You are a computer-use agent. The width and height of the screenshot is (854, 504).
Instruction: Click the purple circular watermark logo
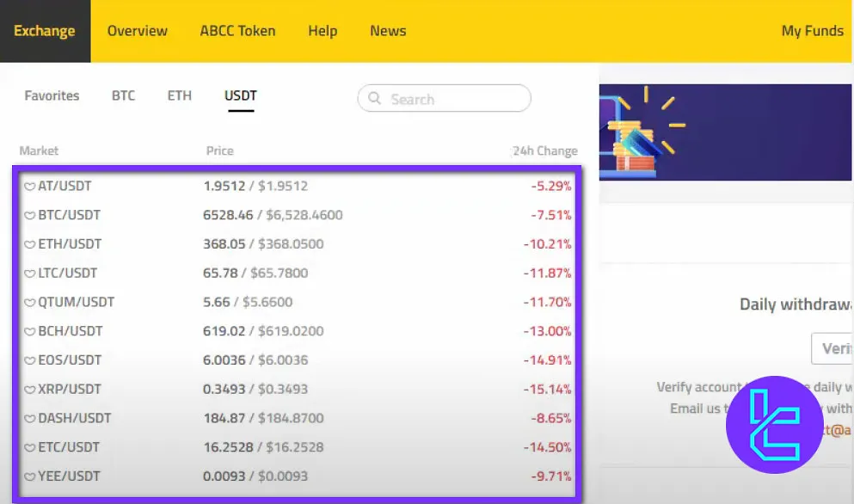coord(773,424)
